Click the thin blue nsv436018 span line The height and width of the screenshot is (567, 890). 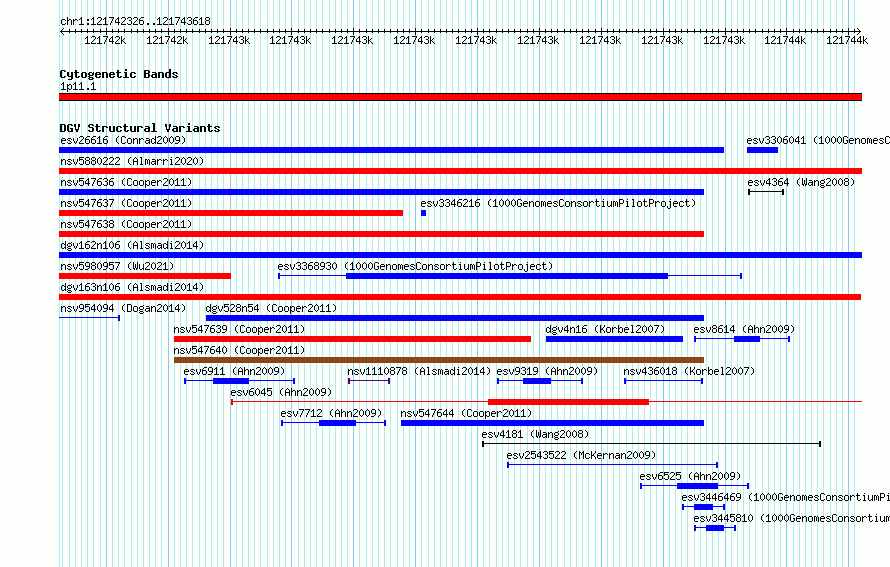(664, 381)
